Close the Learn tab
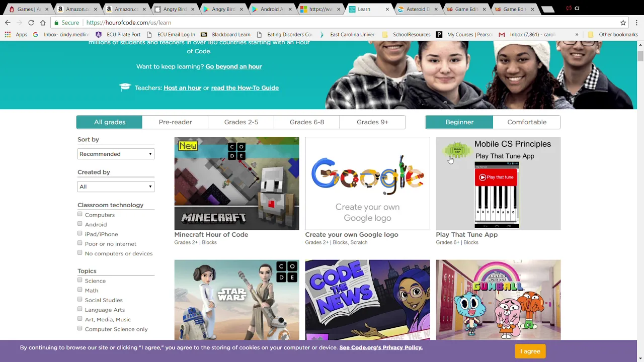The height and width of the screenshot is (362, 644). coord(388,9)
